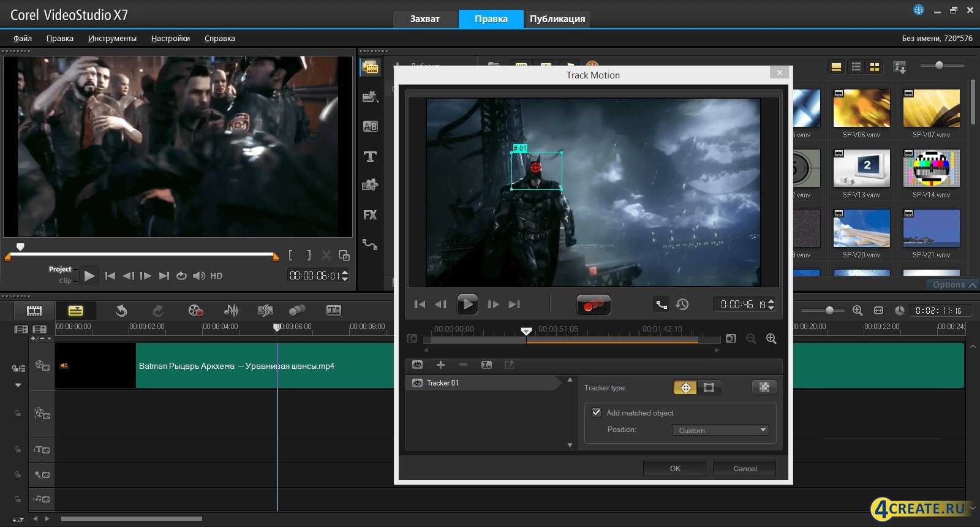Toggle HD preview in player panel

click(216, 276)
